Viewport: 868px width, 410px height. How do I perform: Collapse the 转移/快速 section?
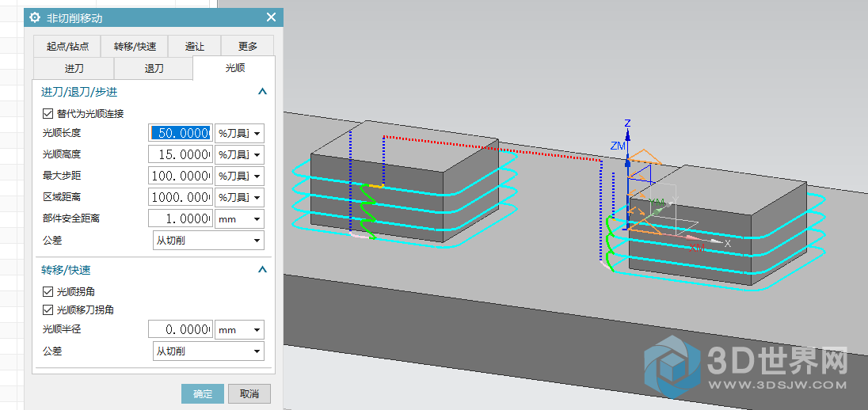pyautogui.click(x=263, y=270)
